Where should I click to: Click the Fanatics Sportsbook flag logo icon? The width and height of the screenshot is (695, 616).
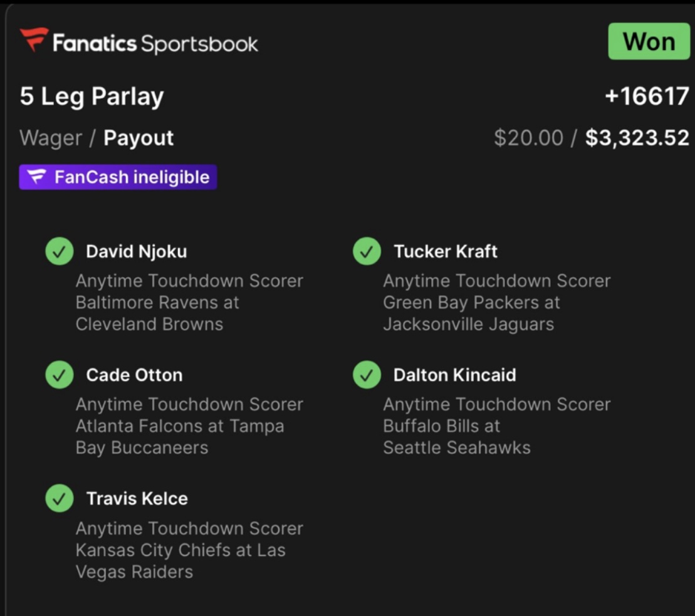[x=34, y=40]
